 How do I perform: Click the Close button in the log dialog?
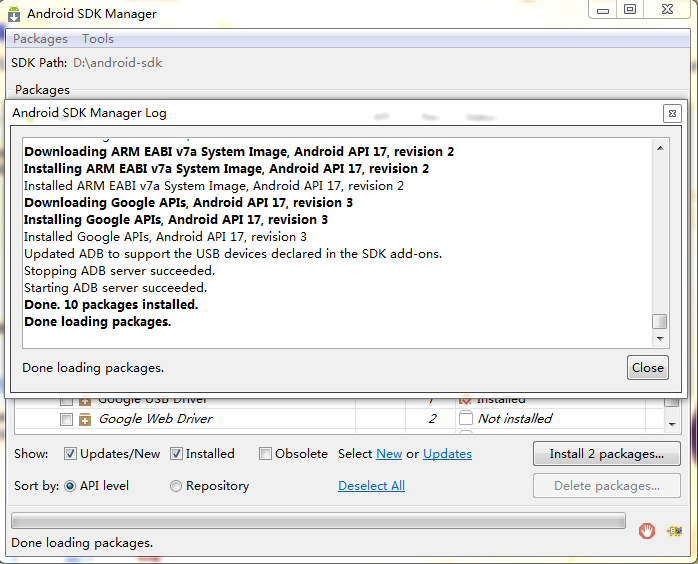[648, 368]
